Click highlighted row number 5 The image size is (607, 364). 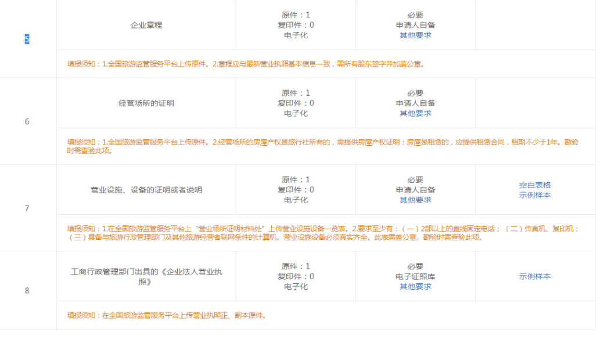point(27,39)
